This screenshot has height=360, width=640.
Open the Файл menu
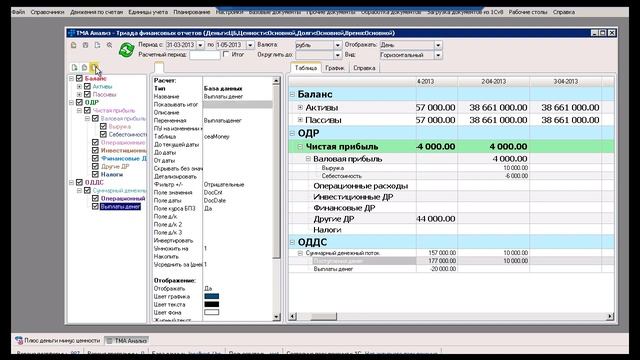[x=18, y=12]
